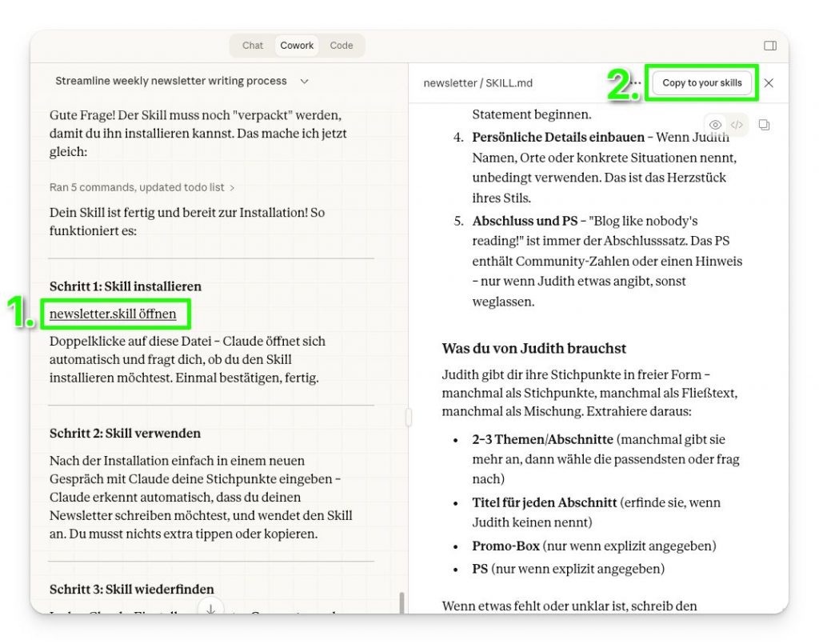This screenshot has width=819, height=644.
Task: Select the Cowork tab
Action: 297,46
